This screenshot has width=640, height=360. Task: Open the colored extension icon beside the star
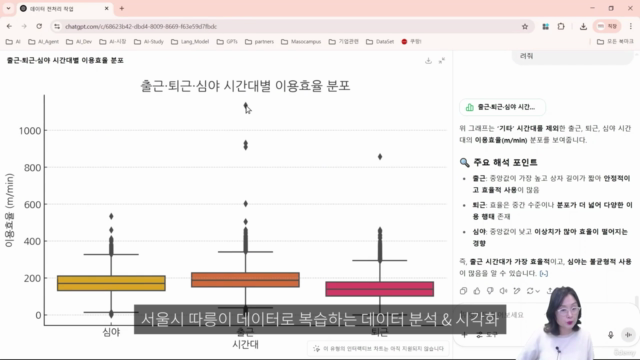click(x=545, y=27)
